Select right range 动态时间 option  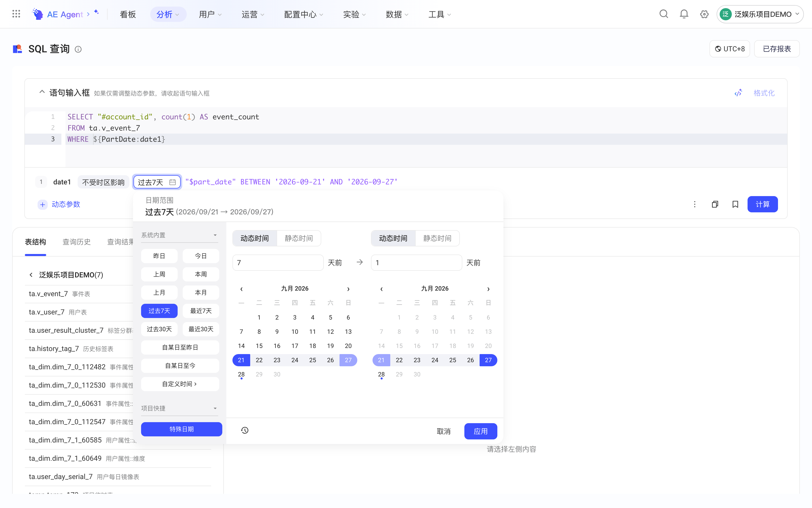[x=393, y=238]
